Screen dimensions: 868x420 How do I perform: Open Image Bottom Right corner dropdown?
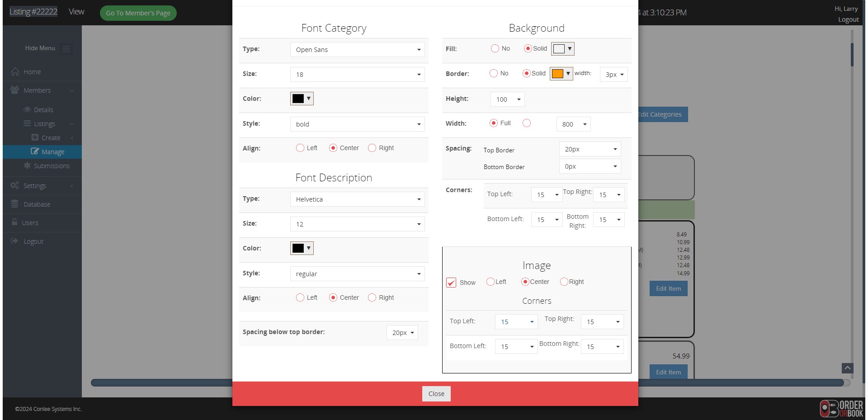point(602,347)
